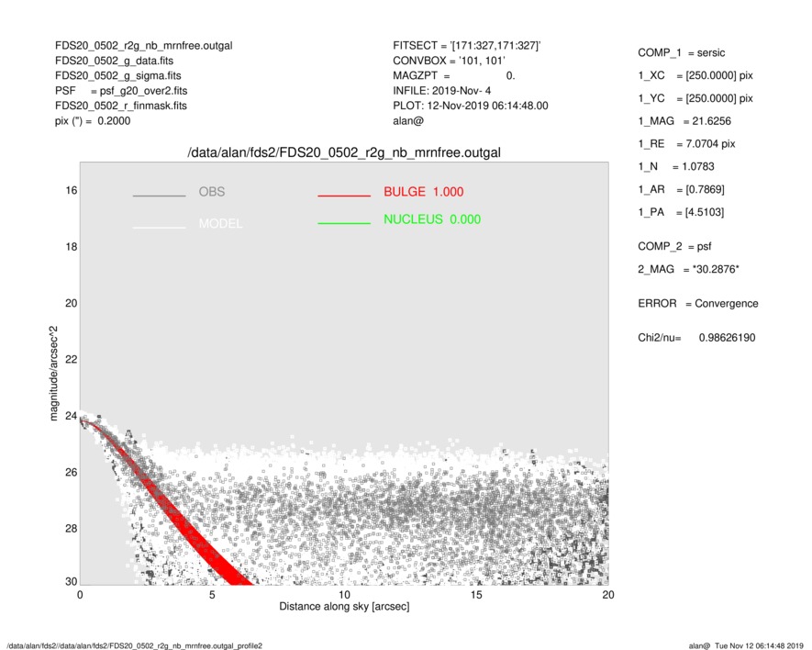Viewport: 812px width, 650px height.
Task: Click the white MODEL legend line sample
Action: click(159, 228)
